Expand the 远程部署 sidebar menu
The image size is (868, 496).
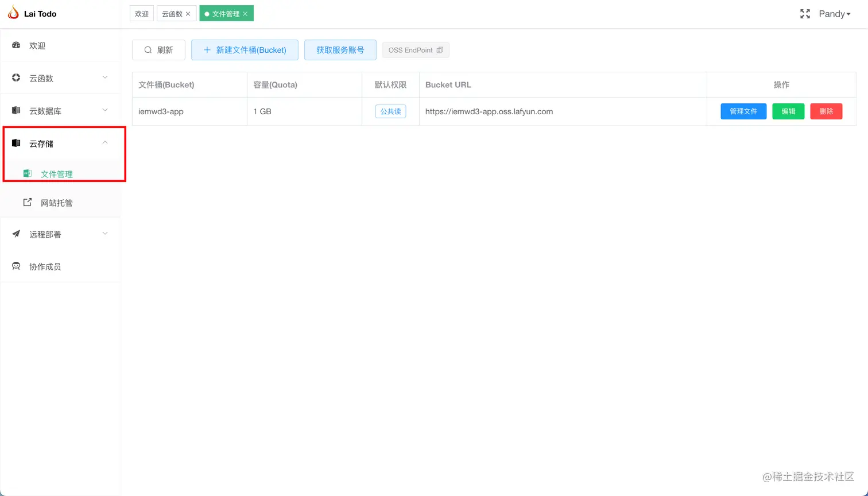pyautogui.click(x=60, y=234)
